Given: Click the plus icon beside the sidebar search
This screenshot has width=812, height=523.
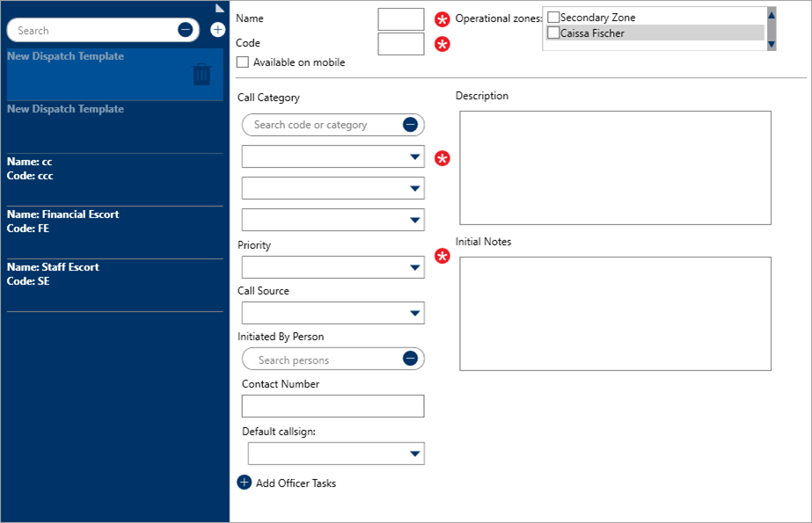Looking at the screenshot, I should (217, 30).
